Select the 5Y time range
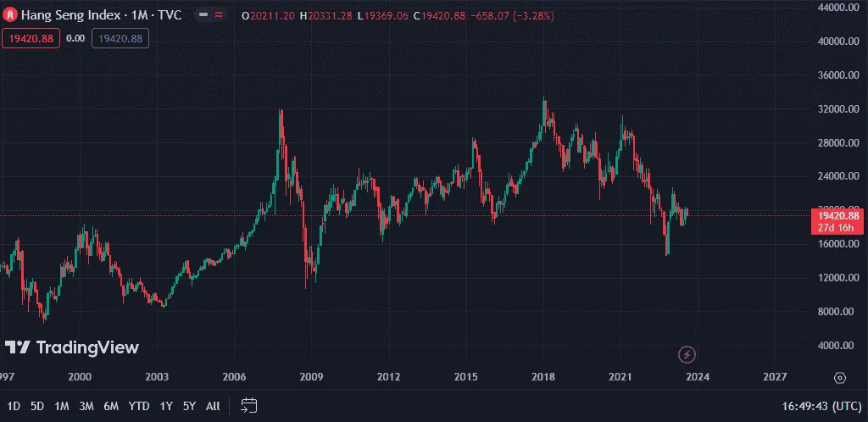Screen dimensions: 868x422 pyautogui.click(x=190, y=406)
